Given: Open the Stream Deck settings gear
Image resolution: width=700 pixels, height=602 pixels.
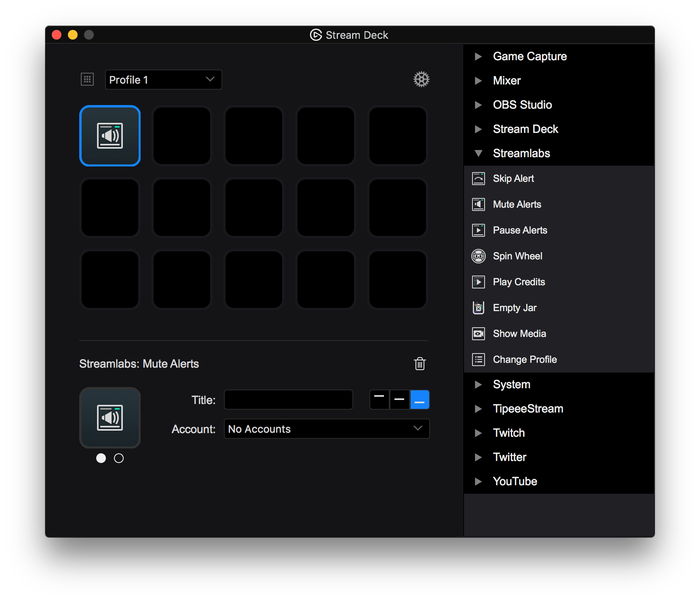Looking at the screenshot, I should click(421, 79).
